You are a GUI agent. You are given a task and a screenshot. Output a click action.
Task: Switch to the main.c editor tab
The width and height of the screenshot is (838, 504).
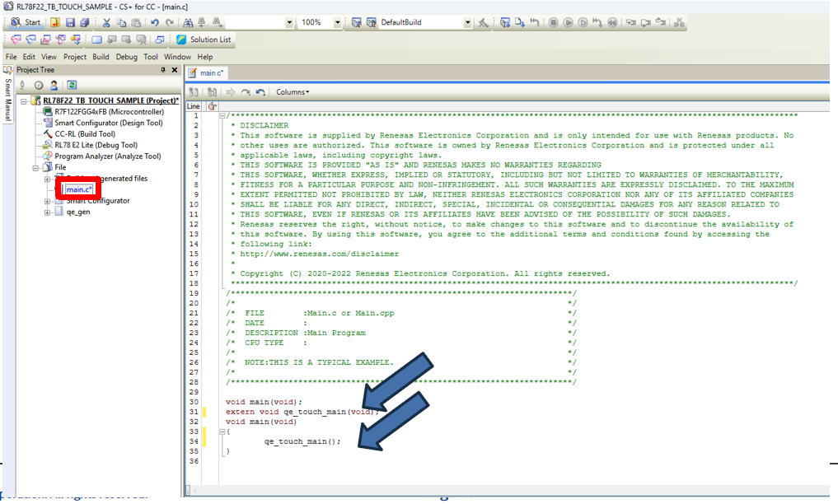point(208,73)
